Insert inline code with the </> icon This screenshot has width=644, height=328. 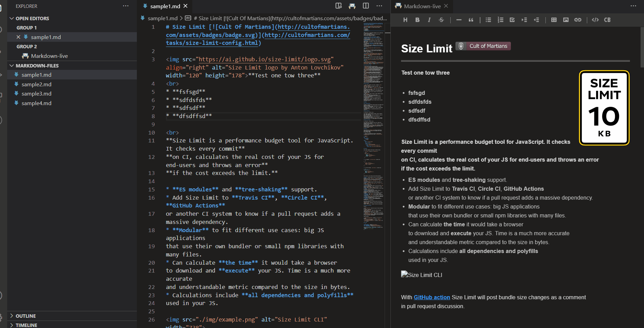click(595, 20)
